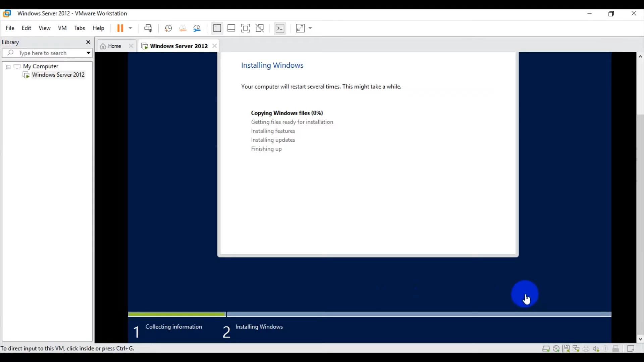Open the console view icon

click(280, 28)
